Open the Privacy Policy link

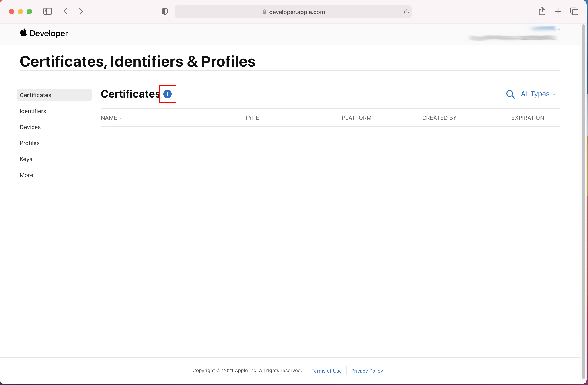pos(367,371)
